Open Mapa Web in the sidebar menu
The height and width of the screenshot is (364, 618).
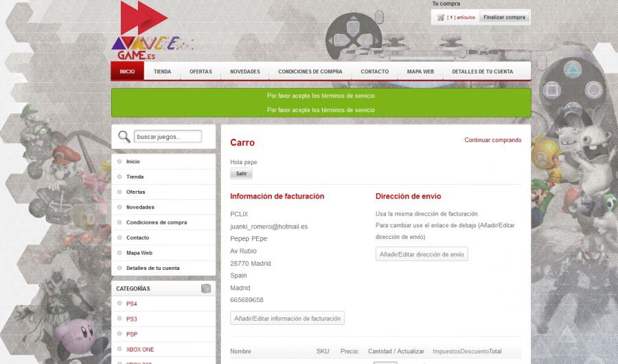139,253
